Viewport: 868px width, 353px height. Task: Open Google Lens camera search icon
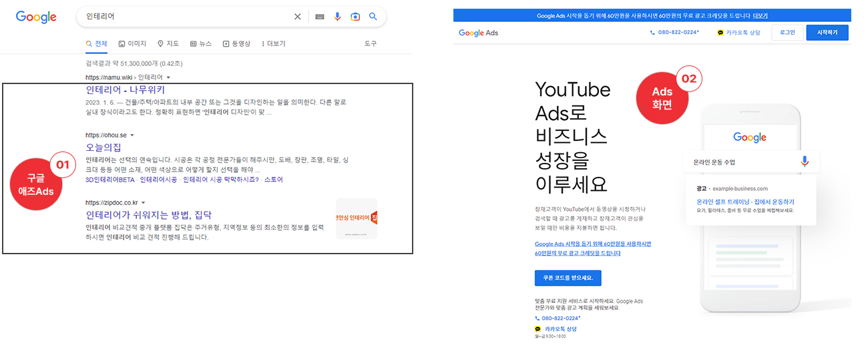[355, 17]
